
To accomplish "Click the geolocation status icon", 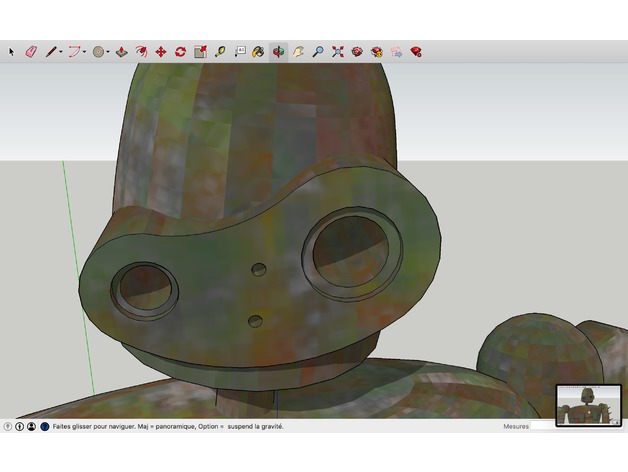I will point(7,427).
